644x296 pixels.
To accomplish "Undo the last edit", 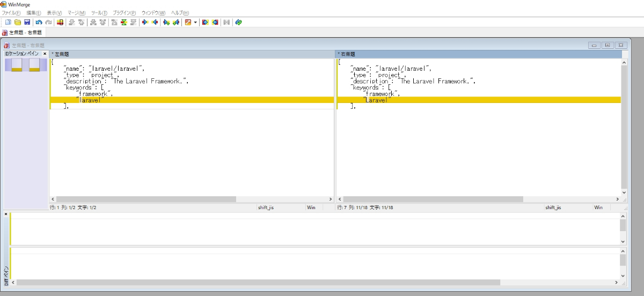I will coord(39,22).
